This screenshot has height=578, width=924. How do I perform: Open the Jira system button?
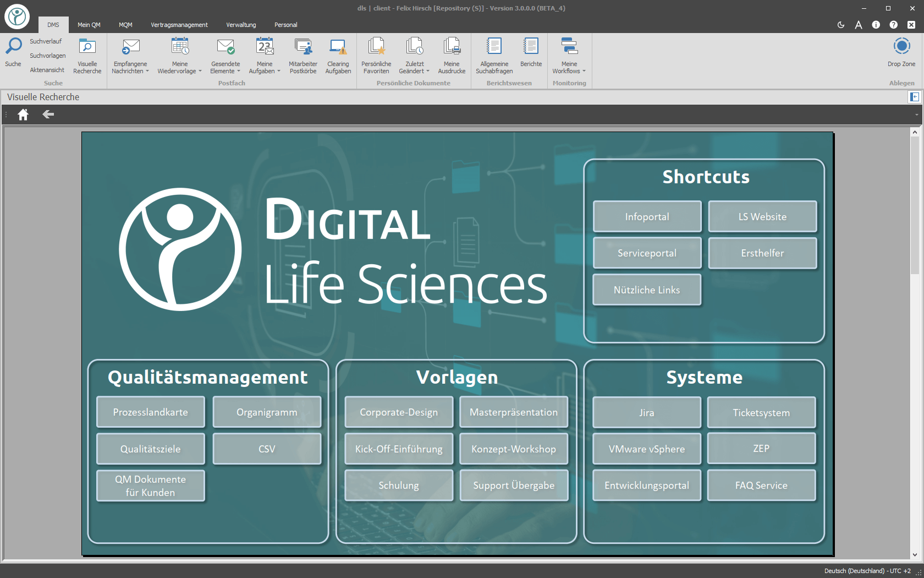click(647, 412)
